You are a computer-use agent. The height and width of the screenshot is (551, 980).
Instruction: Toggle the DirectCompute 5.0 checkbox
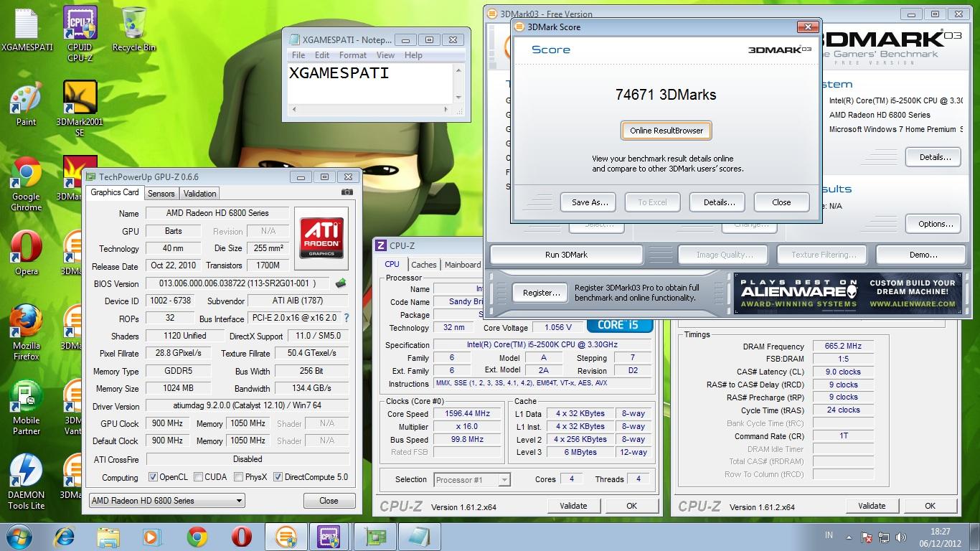(278, 477)
